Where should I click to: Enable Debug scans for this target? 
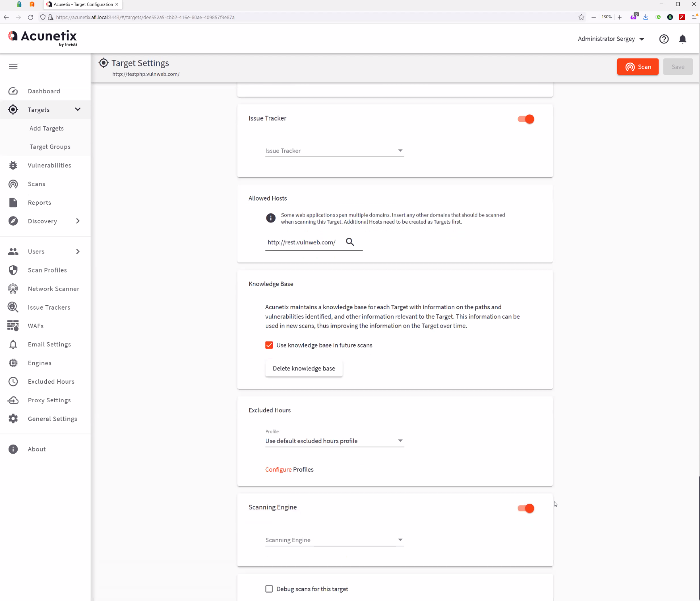pyautogui.click(x=269, y=589)
